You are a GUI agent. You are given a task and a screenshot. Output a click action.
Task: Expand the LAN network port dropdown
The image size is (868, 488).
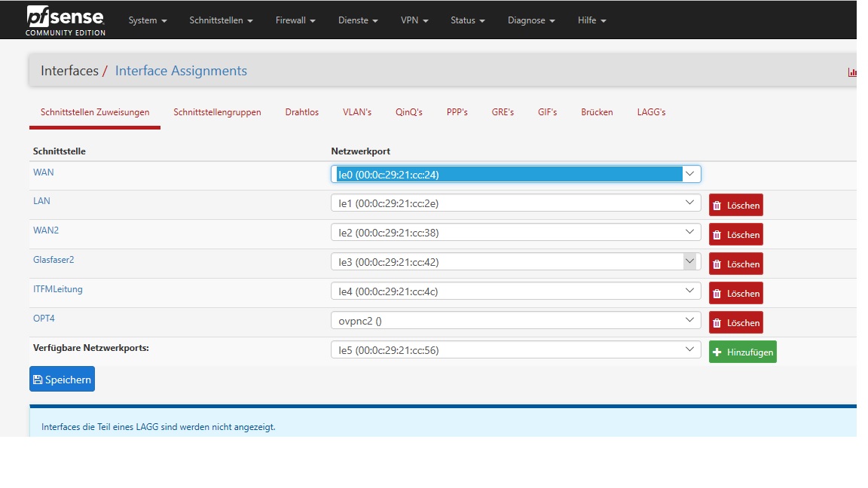click(515, 203)
